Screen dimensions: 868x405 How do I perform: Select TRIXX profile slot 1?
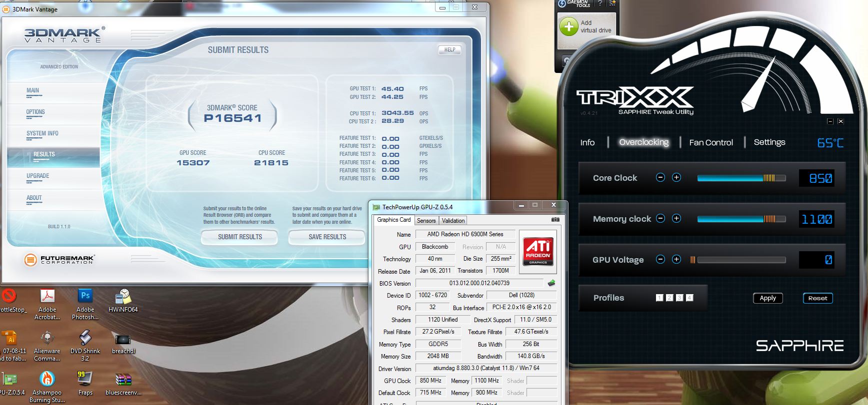click(x=659, y=298)
